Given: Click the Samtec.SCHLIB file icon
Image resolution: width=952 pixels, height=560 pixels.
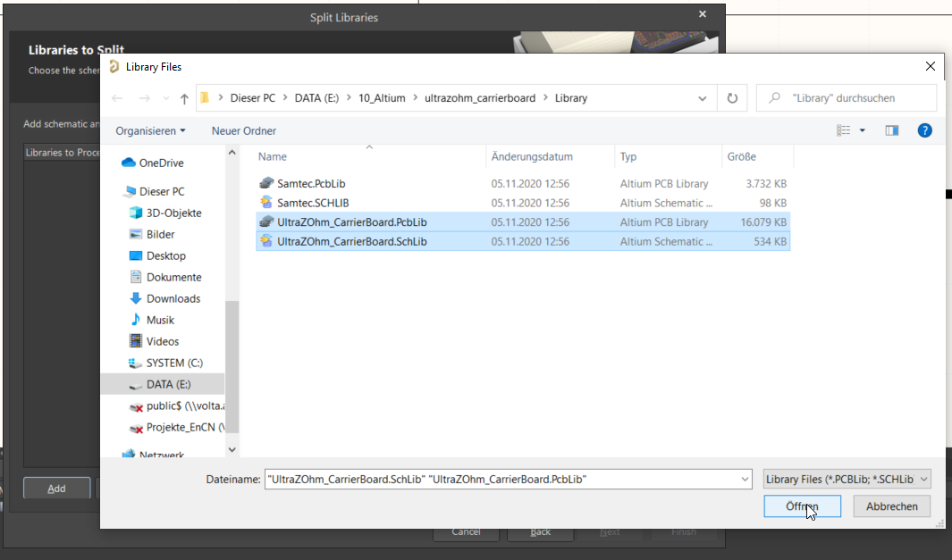Looking at the screenshot, I should click(x=265, y=203).
